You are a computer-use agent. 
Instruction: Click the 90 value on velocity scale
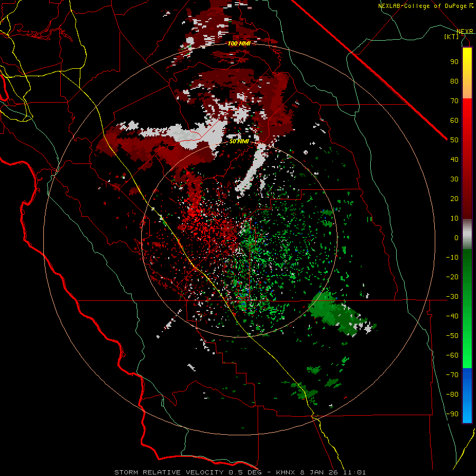point(454,62)
